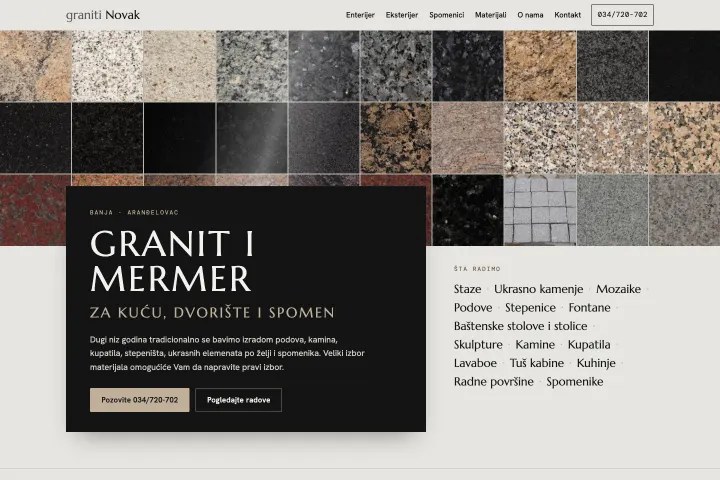The height and width of the screenshot is (480, 720).
Task: Click the Tuš kabine text
Action: pyautogui.click(x=537, y=363)
